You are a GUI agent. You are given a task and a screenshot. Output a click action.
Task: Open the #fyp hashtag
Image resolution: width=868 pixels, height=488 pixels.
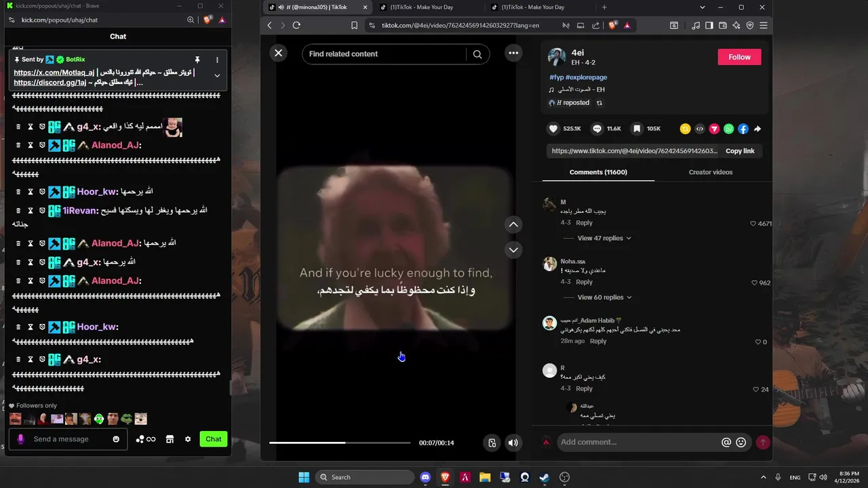click(557, 77)
